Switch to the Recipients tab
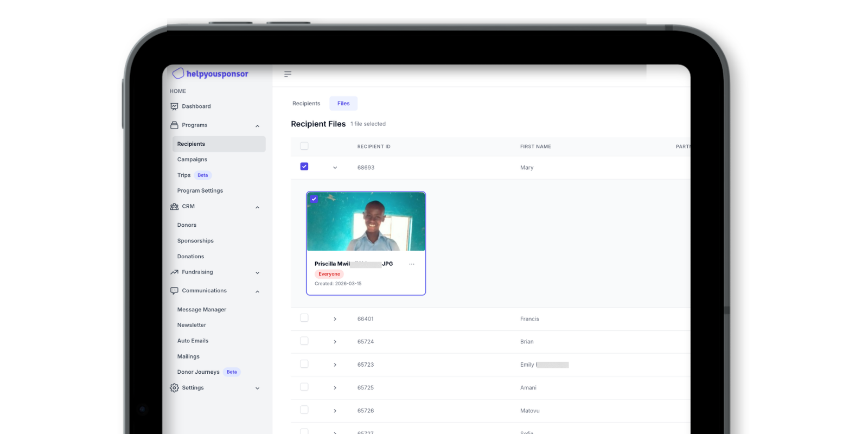The height and width of the screenshot is (434, 868). [306, 104]
